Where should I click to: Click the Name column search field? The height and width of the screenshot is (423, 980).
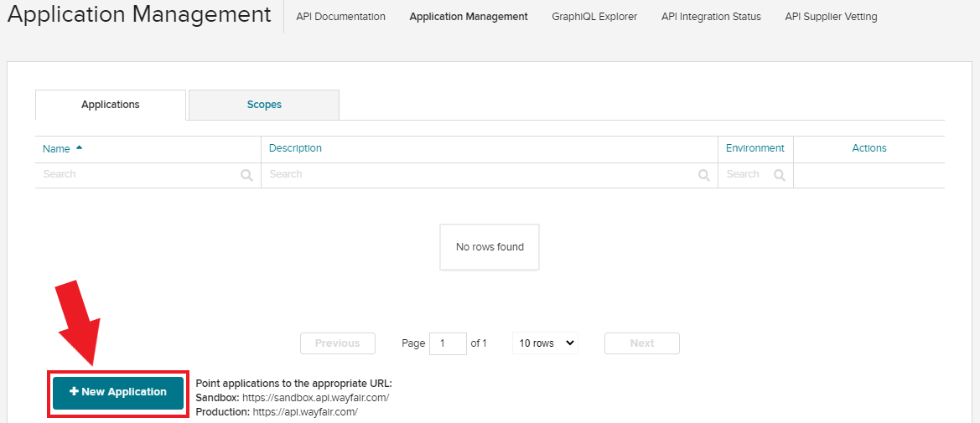click(148, 175)
